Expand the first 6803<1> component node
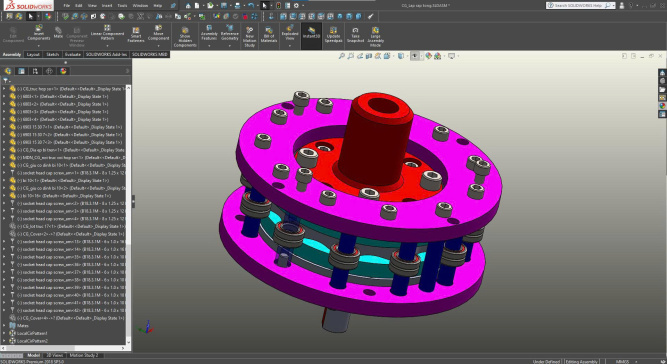 [x=4, y=97]
